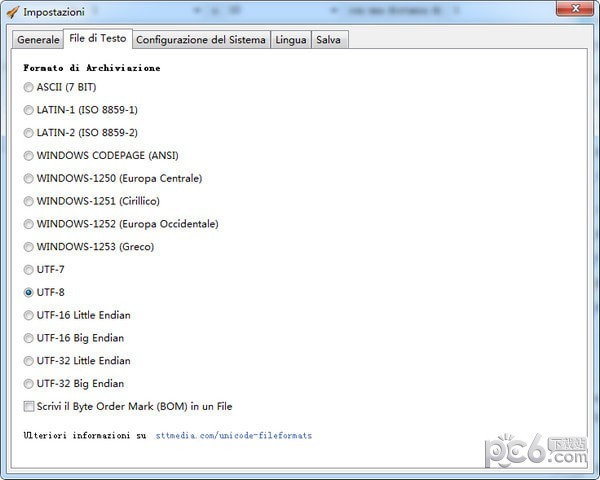Viewport: 600px width, 480px height.
Task: Click the Impostazioni window app icon
Action: [13, 12]
